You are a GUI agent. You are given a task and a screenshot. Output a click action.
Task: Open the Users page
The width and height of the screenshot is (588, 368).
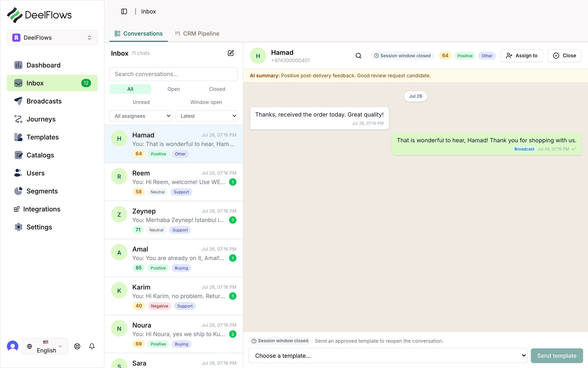pos(52,173)
